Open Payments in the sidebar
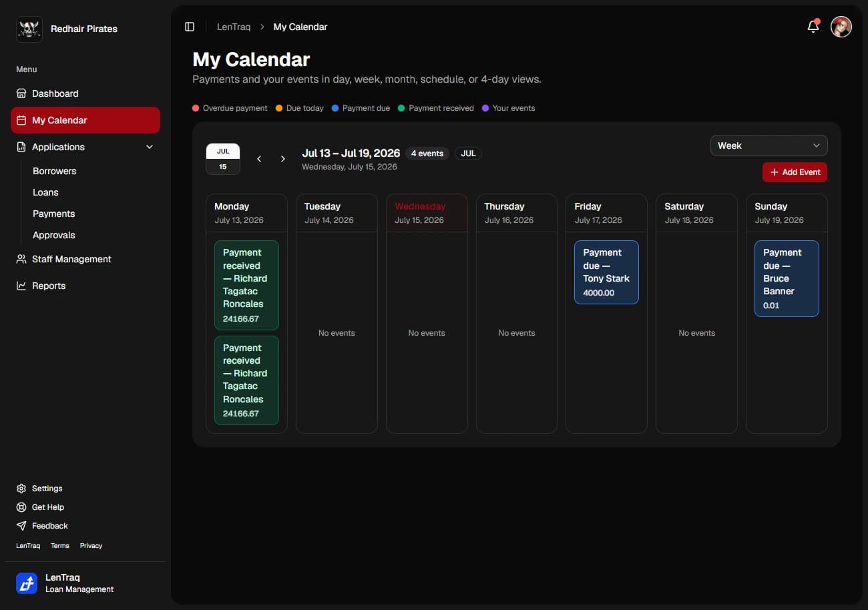868x610 pixels. point(54,214)
